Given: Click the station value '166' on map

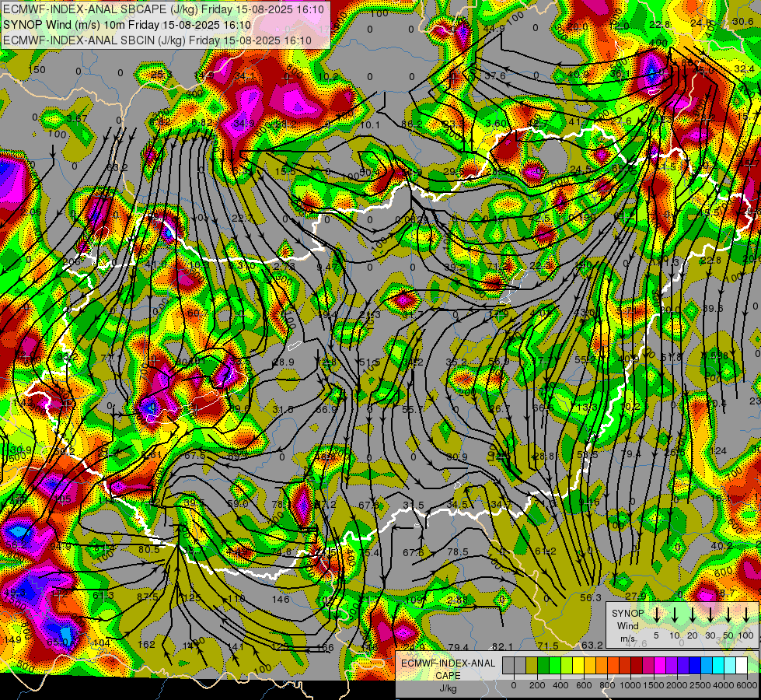Looking at the screenshot, I should tap(325, 647).
